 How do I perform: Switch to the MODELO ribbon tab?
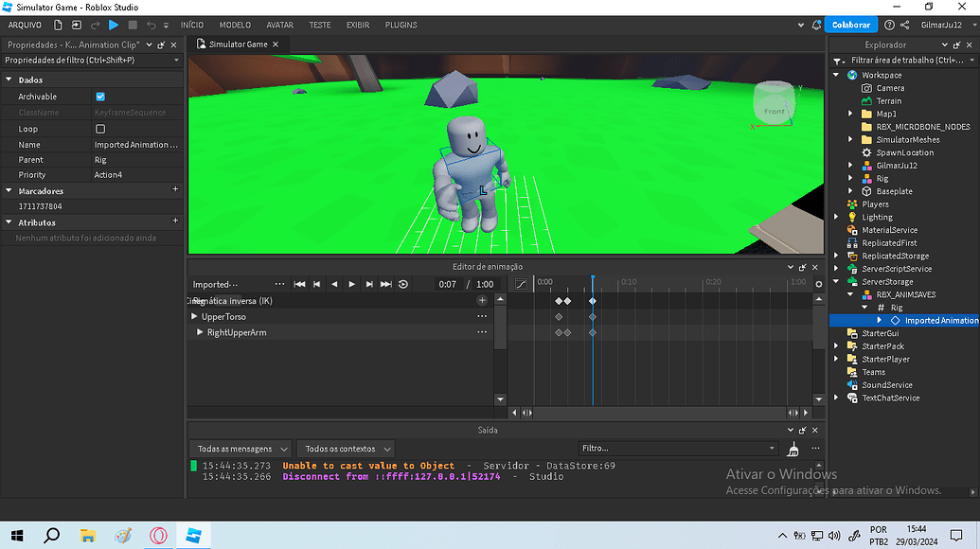coord(235,25)
